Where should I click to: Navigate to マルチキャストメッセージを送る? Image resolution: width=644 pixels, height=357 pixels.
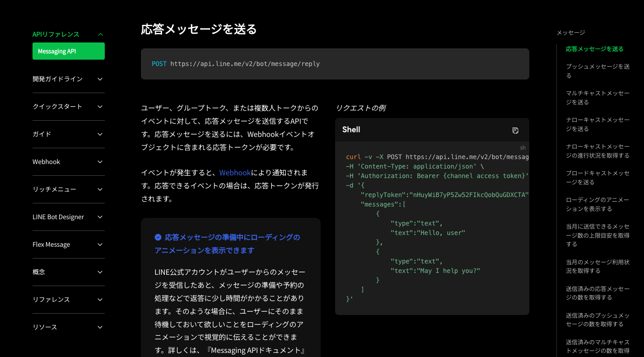597,98
